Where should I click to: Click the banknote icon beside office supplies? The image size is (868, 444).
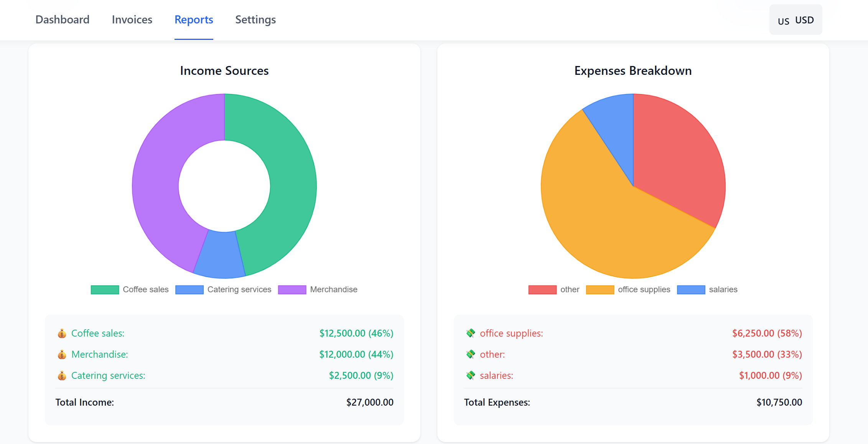point(471,333)
